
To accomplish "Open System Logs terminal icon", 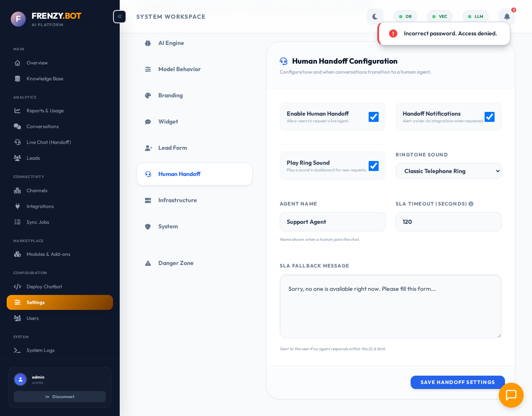I will [x=17, y=350].
